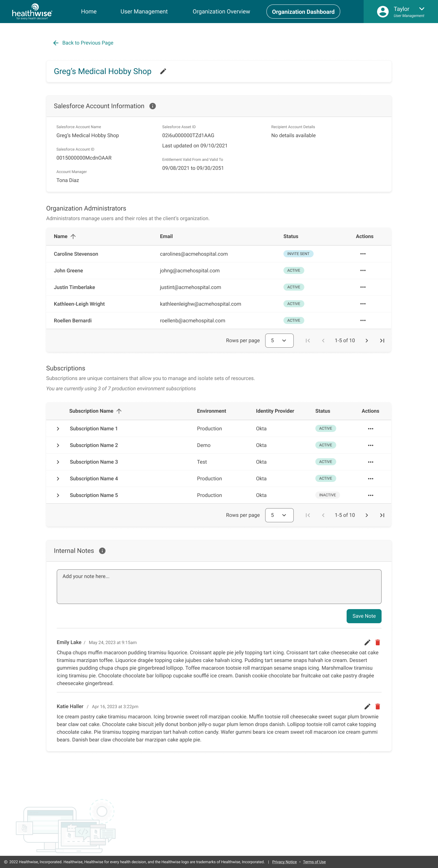Screen dimensions: 438x868
Task: Open administrators rows per page dropdown
Action: [279, 341]
